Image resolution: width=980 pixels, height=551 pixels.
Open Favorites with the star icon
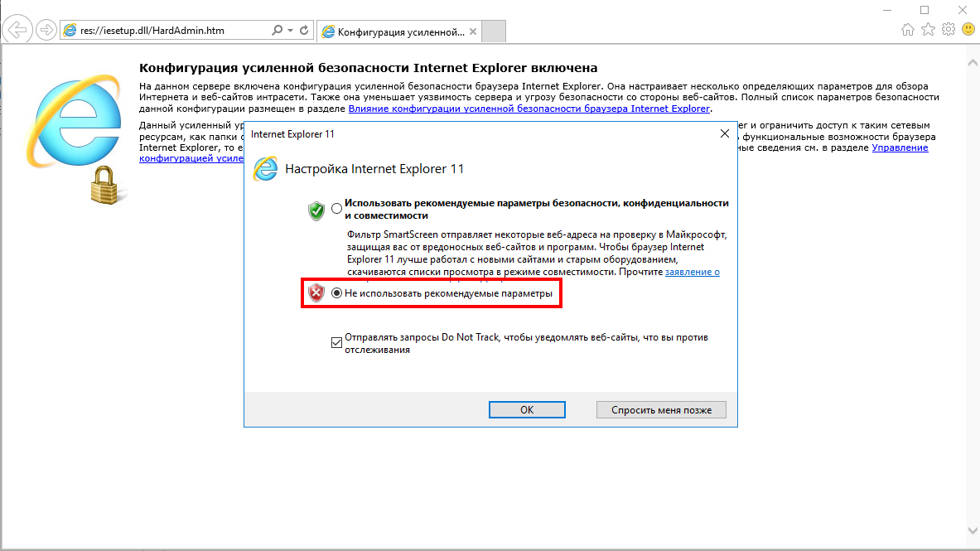point(929,28)
